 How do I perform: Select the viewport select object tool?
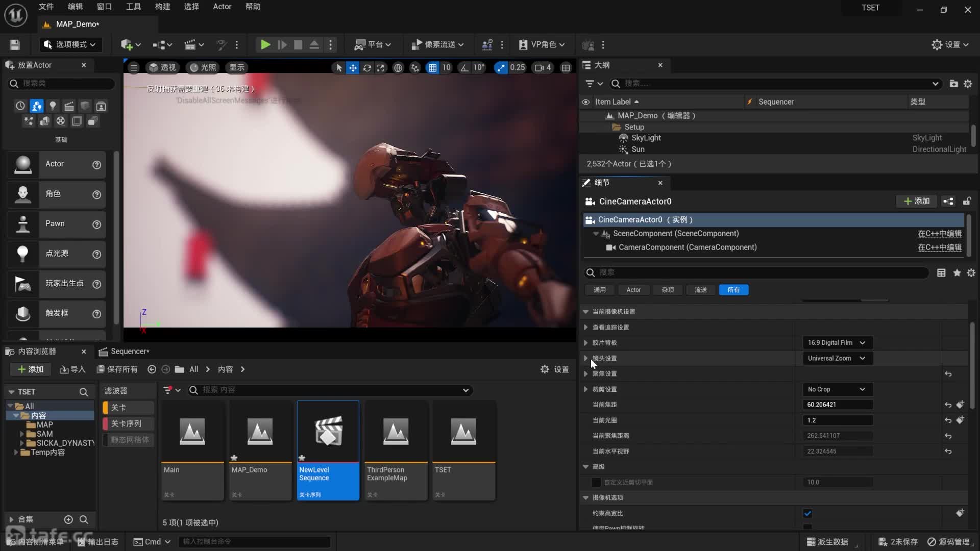click(x=339, y=67)
